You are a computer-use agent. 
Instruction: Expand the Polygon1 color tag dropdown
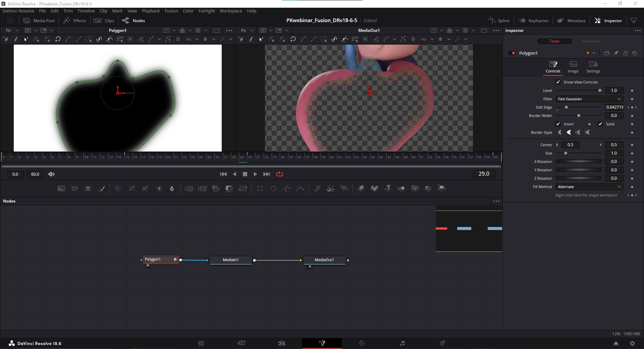point(594,53)
